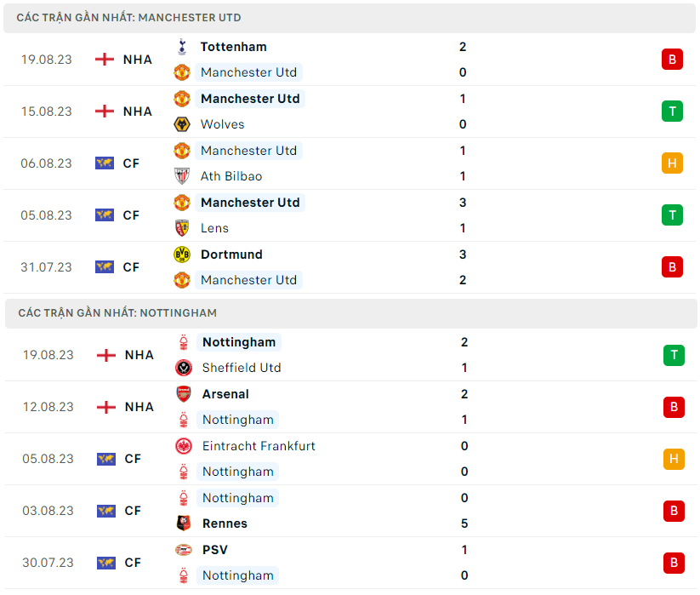Open the Lens team link

[x=214, y=228]
